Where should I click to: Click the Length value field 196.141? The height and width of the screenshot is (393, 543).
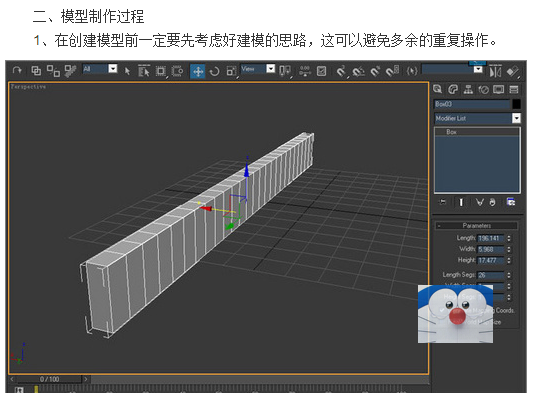491,238
